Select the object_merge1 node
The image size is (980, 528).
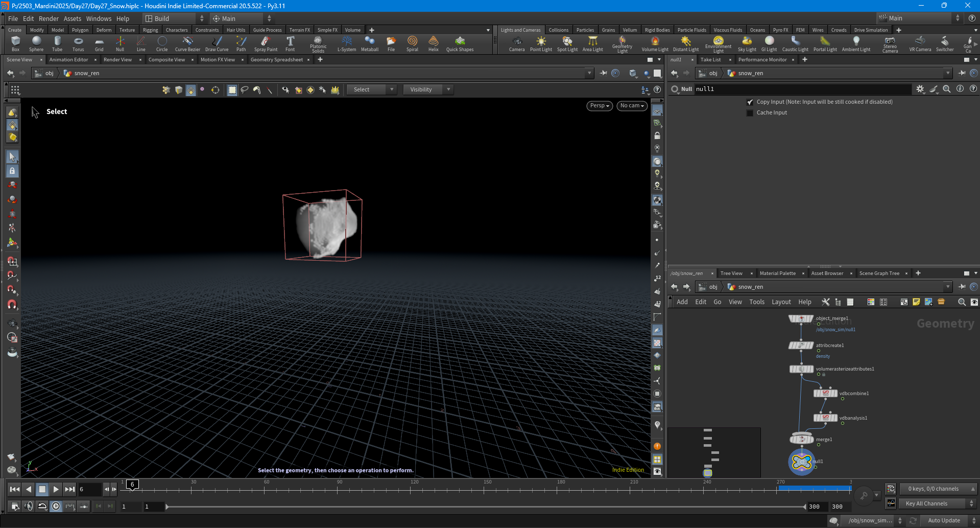coord(801,319)
